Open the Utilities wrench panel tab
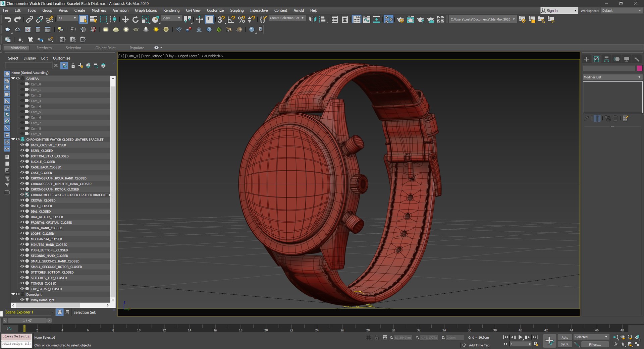644x349 pixels. (x=637, y=59)
